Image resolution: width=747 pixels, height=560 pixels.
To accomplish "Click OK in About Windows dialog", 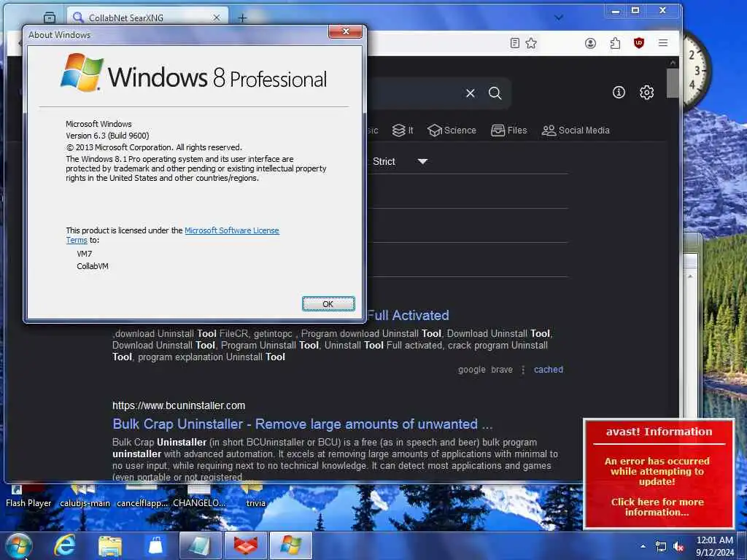I will coord(328,304).
